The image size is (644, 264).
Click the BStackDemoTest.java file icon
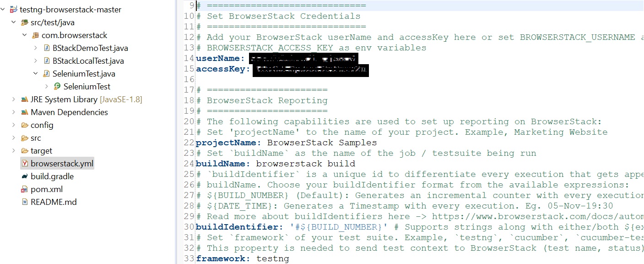[46, 48]
